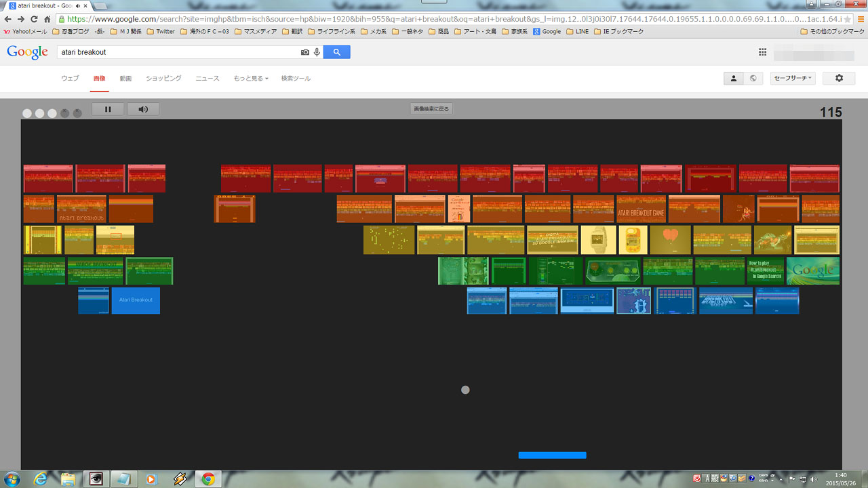
Task: Go back using the browser back arrow
Action: click(x=8, y=19)
